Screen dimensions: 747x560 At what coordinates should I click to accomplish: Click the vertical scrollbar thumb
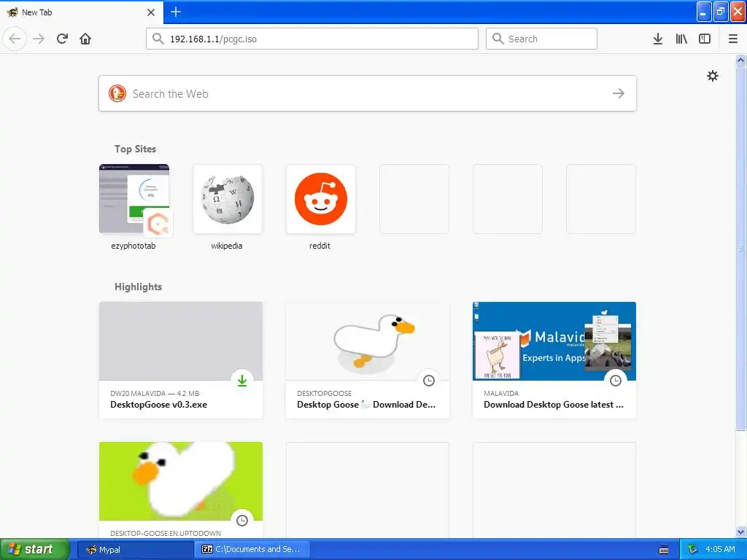pos(740,248)
